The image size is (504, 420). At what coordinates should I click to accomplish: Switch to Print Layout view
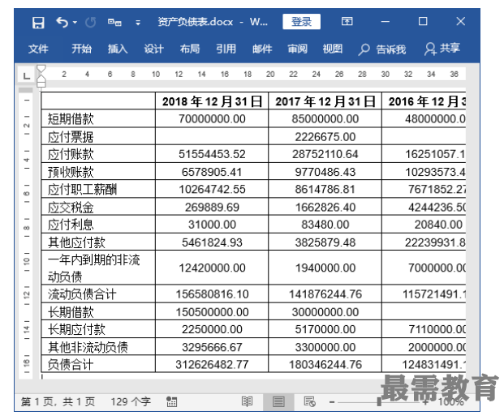[278, 401]
